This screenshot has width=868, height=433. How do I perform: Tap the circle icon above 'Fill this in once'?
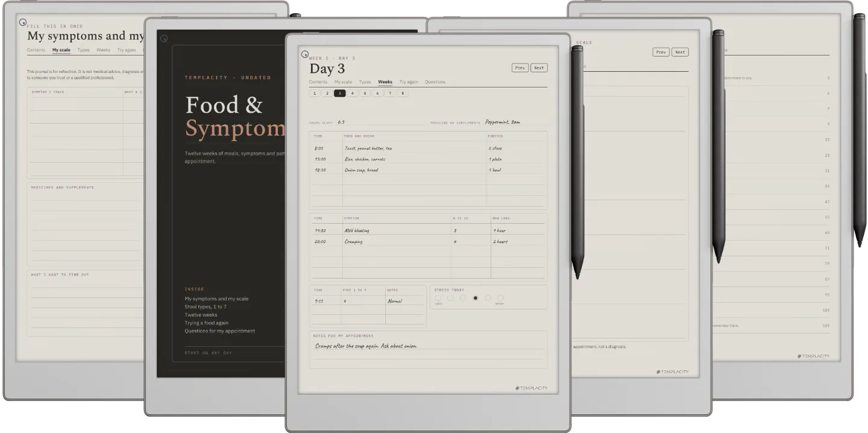[x=23, y=22]
